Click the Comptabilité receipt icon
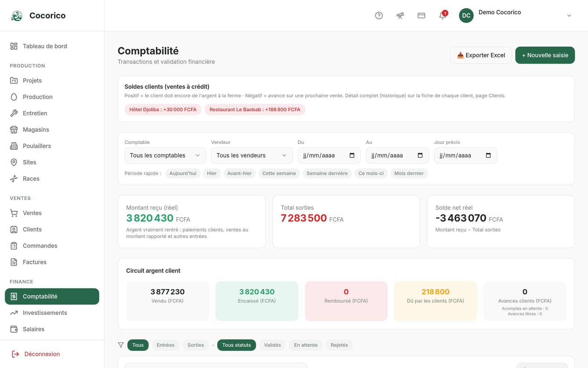 click(x=14, y=297)
